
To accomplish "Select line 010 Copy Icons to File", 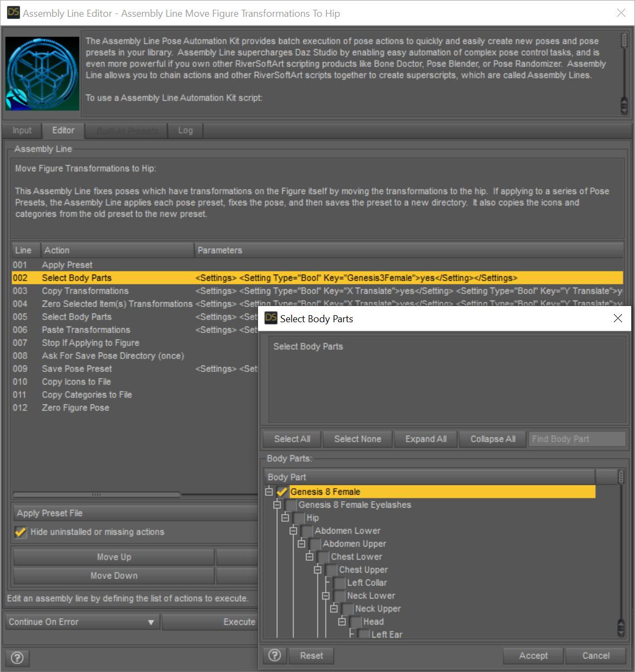I will [135, 382].
